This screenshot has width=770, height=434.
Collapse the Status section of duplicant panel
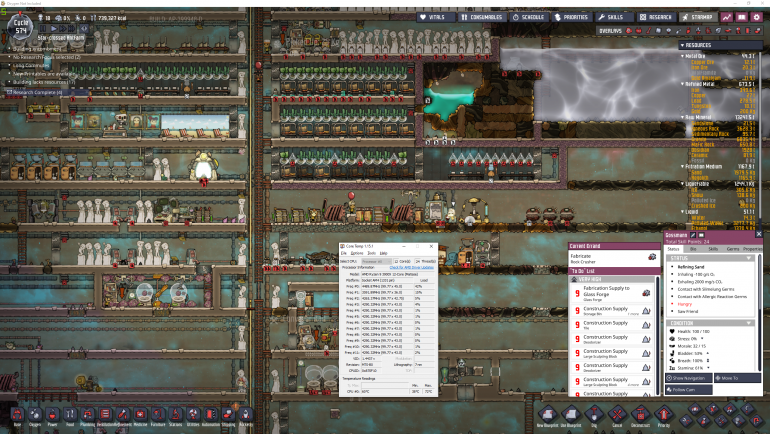click(749, 258)
